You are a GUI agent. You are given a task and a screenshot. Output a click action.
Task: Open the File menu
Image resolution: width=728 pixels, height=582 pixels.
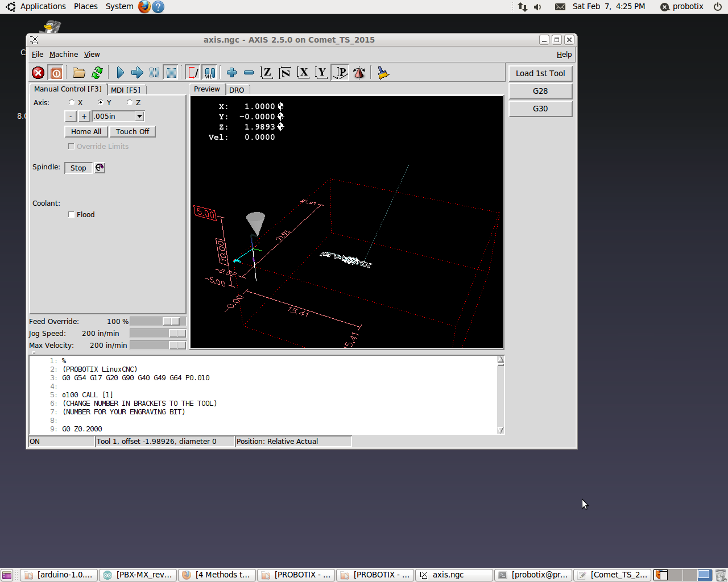(x=38, y=55)
